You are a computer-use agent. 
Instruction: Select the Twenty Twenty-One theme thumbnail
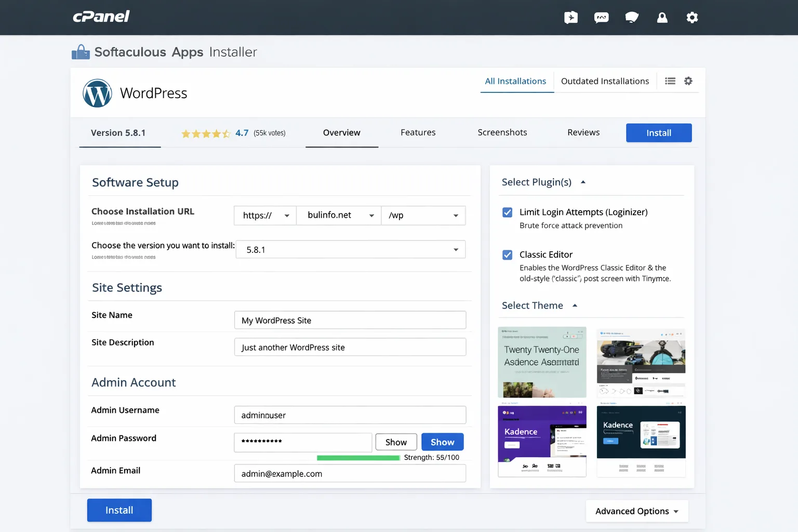tap(542, 362)
